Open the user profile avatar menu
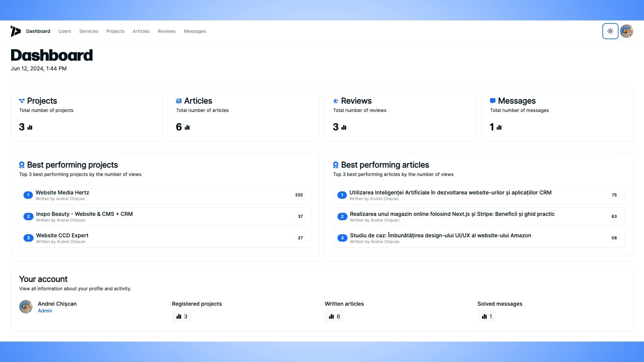The height and width of the screenshot is (362, 644). 627,31
